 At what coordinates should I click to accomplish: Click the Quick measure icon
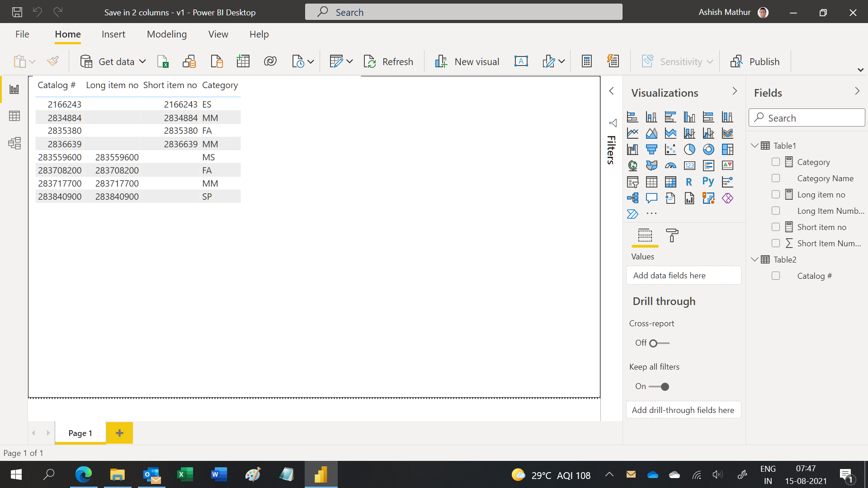tap(613, 61)
